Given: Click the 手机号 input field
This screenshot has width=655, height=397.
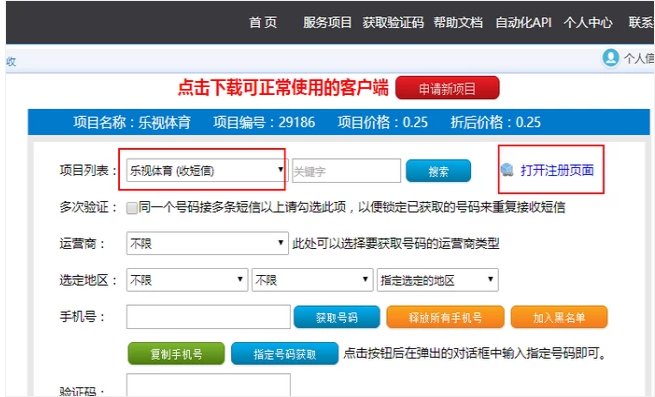Looking at the screenshot, I should [x=208, y=317].
